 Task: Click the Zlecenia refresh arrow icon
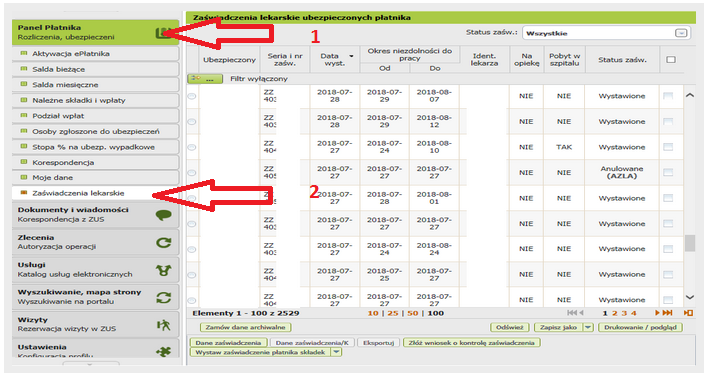tap(164, 243)
